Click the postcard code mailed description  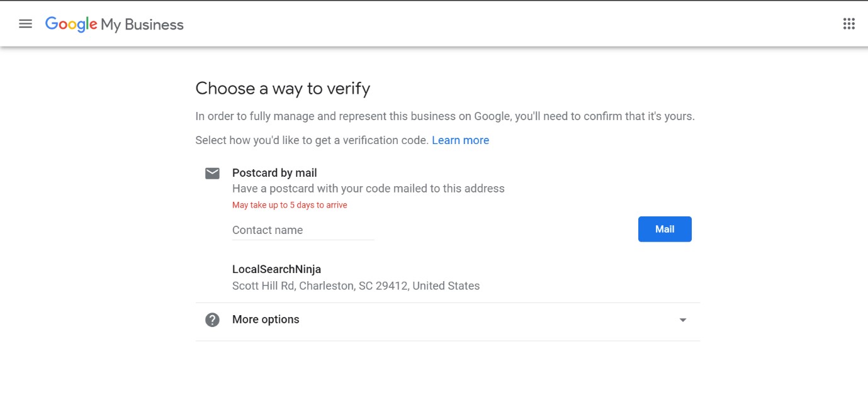coord(368,188)
